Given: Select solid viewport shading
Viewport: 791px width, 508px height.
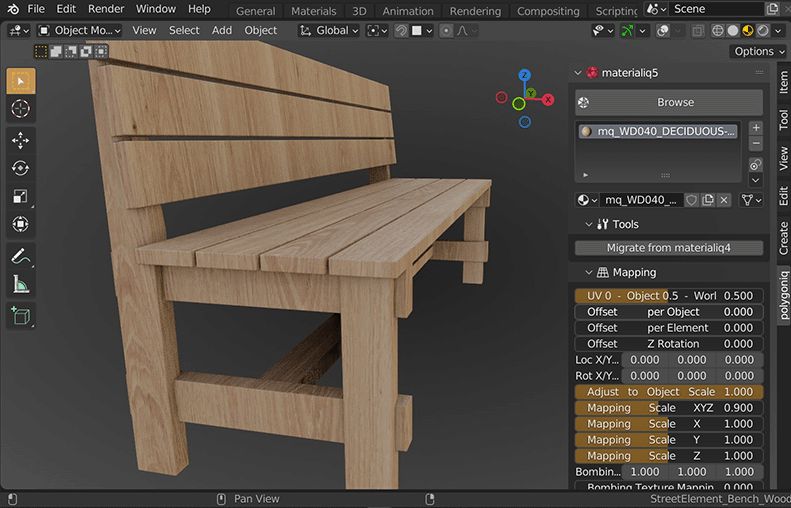Looking at the screenshot, I should click(732, 31).
